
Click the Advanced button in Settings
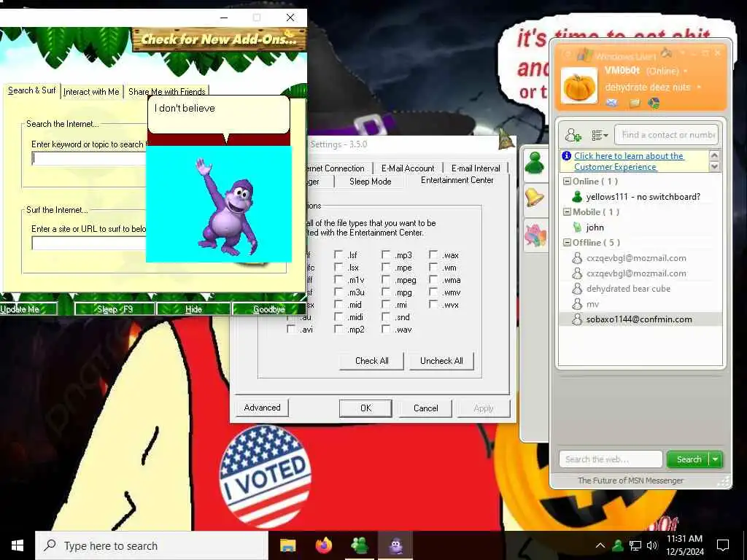[x=262, y=408]
